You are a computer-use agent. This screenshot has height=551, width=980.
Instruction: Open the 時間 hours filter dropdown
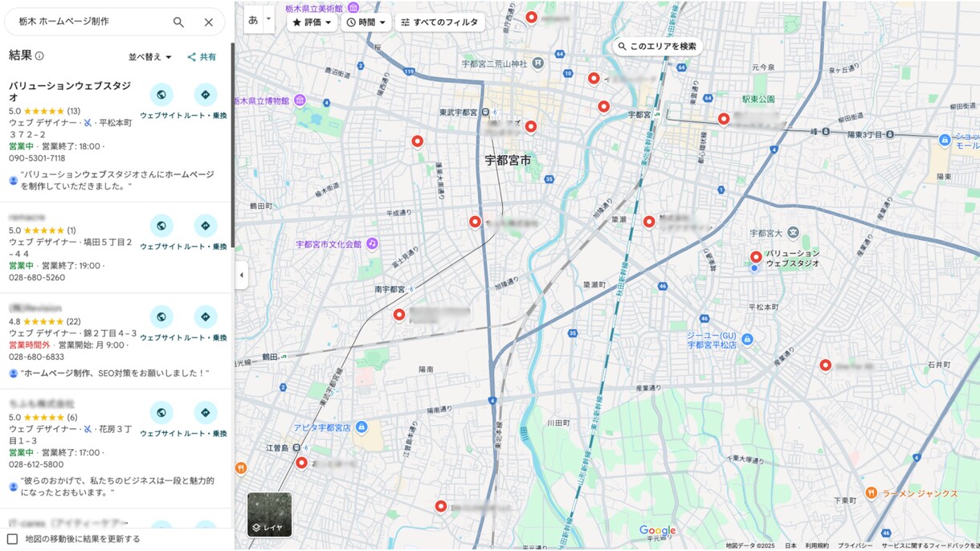[366, 22]
